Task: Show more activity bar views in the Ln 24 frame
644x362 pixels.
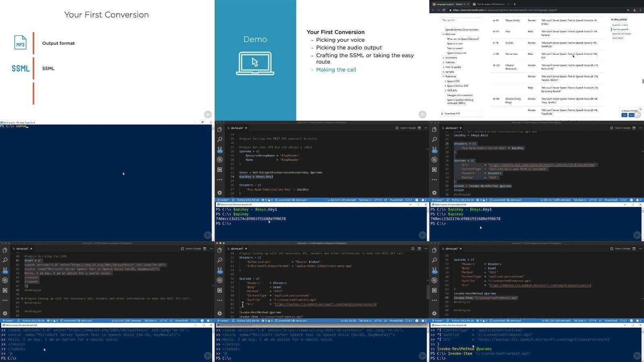Action: (219, 180)
